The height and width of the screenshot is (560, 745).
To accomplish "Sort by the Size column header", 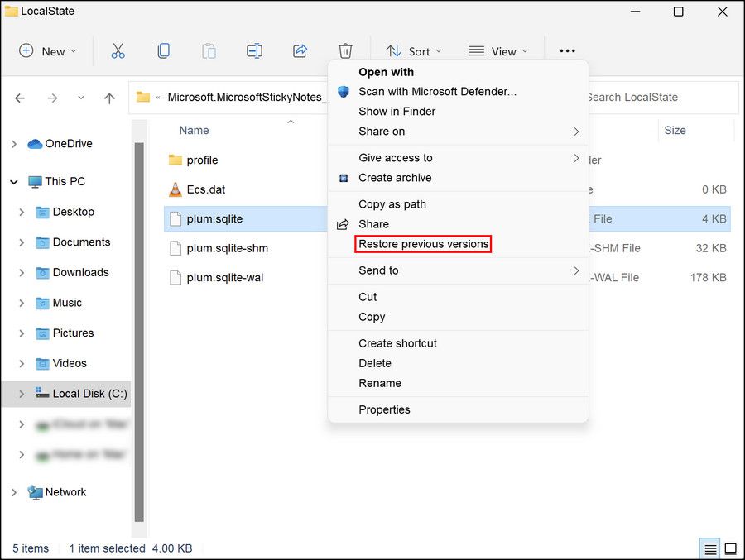I will 675,131.
